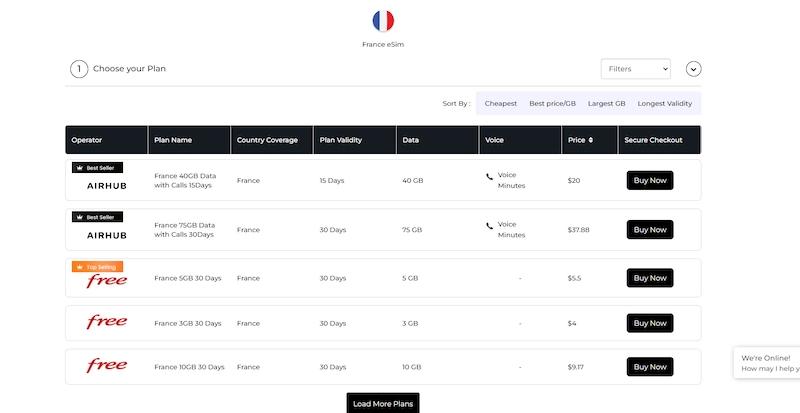Viewport: 800px width, 413px height.
Task: Click the Free logo on the 5GB plan
Action: click(x=107, y=281)
